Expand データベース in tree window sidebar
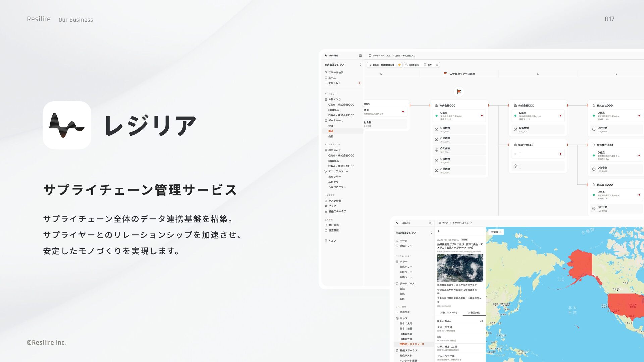The height and width of the screenshot is (362, 644). point(334,121)
